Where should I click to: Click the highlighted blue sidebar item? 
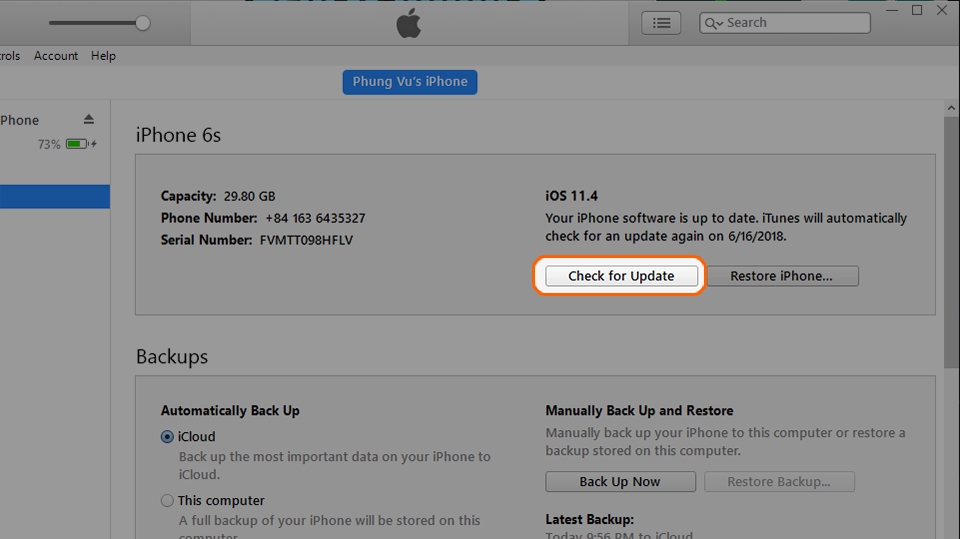(x=54, y=197)
